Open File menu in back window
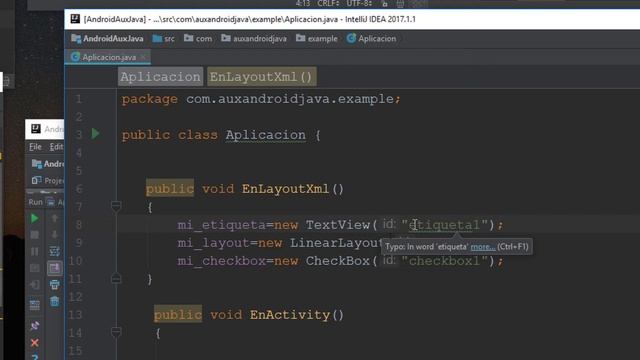Image resolution: width=640 pixels, height=360 pixels. pos(35,147)
